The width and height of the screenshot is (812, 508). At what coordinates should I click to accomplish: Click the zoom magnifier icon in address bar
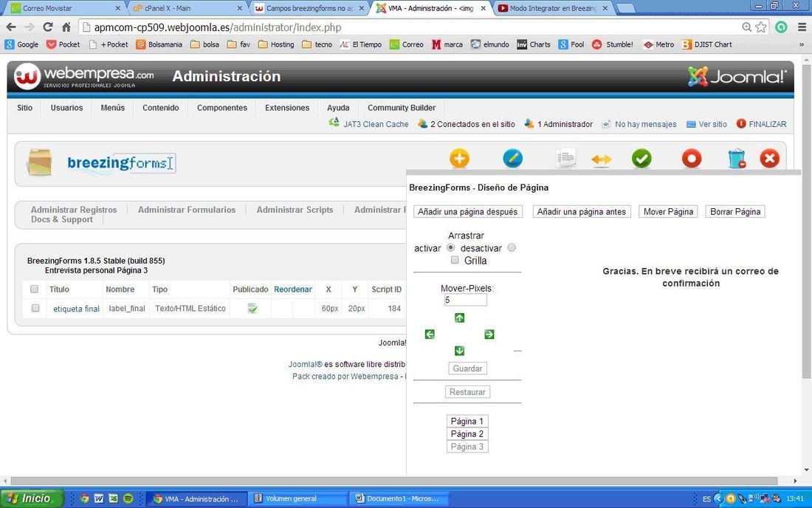point(747,27)
